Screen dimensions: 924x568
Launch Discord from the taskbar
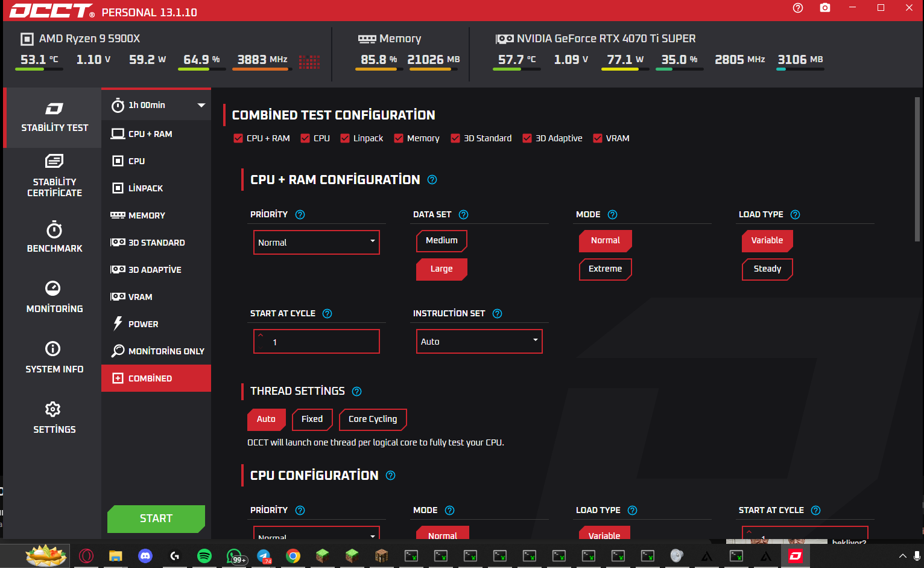145,556
